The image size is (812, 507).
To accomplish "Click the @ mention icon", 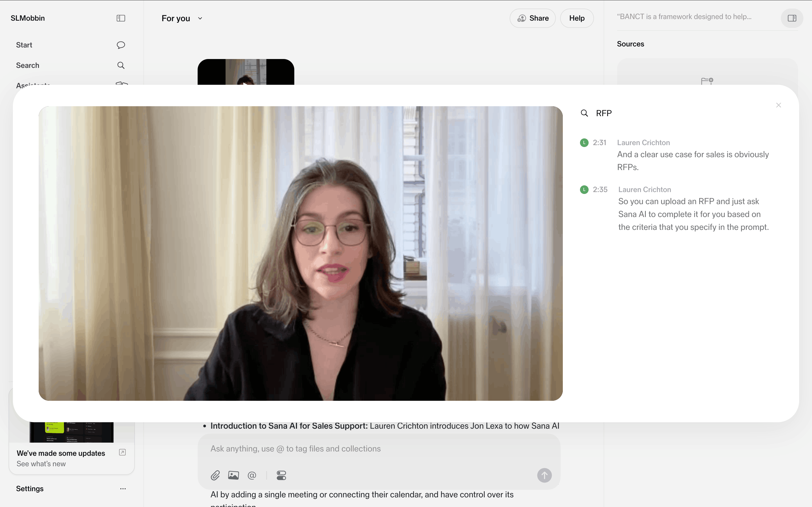I will pos(252,475).
